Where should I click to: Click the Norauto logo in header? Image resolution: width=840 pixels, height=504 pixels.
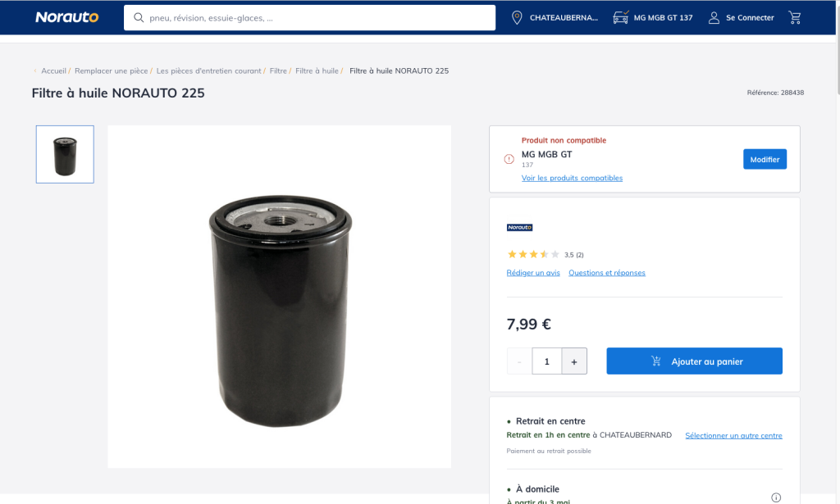point(67,17)
